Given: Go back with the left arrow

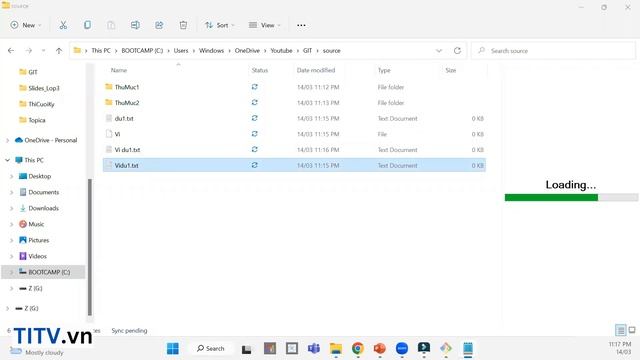Looking at the screenshot, I should (x=11, y=51).
